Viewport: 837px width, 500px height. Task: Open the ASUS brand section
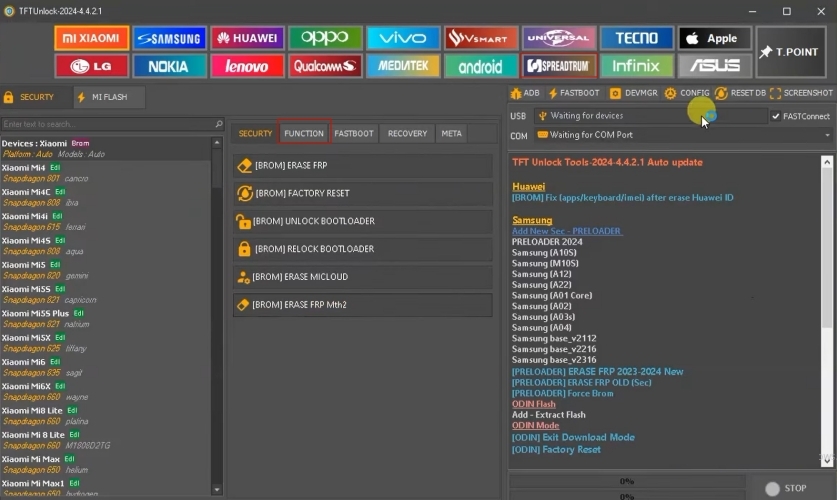point(714,66)
